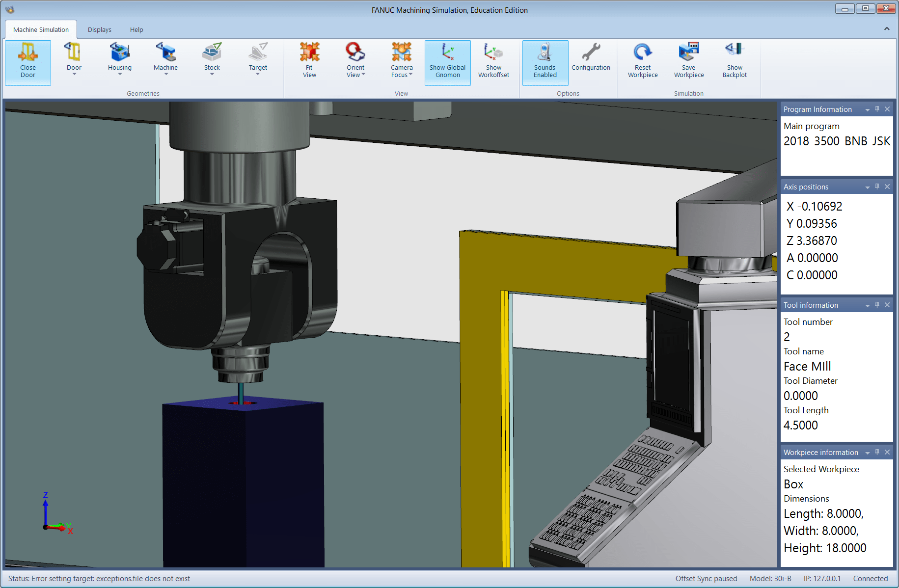899x588 pixels.
Task: Click Reset Workpiece in the Simulation group
Action: [642, 62]
